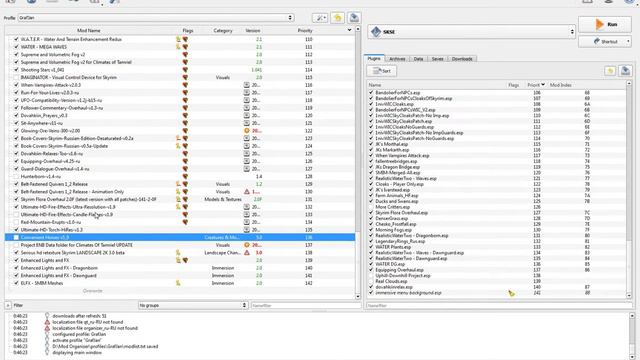The height and width of the screenshot is (360, 640).
Task: Click the restore mod list backup icon
Action: click(x=338, y=18)
